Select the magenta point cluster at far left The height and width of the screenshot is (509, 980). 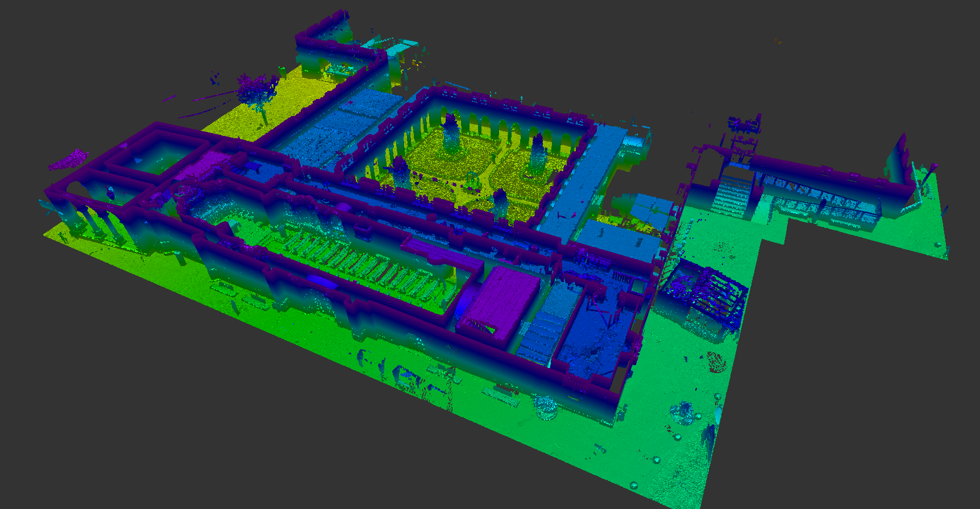pos(67,160)
